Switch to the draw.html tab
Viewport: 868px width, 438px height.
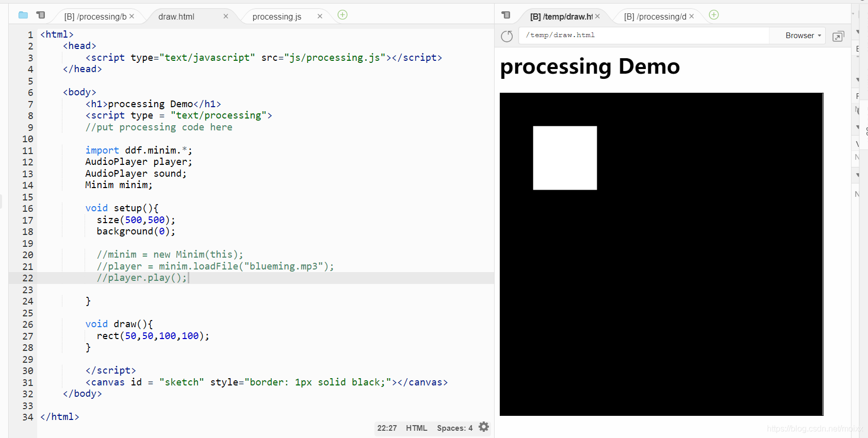[176, 17]
